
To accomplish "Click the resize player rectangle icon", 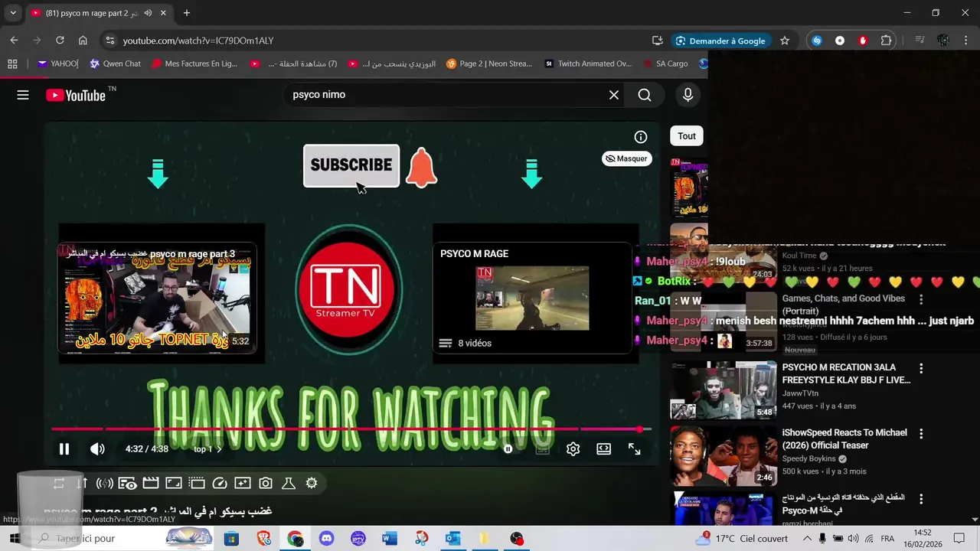I will tap(174, 483).
